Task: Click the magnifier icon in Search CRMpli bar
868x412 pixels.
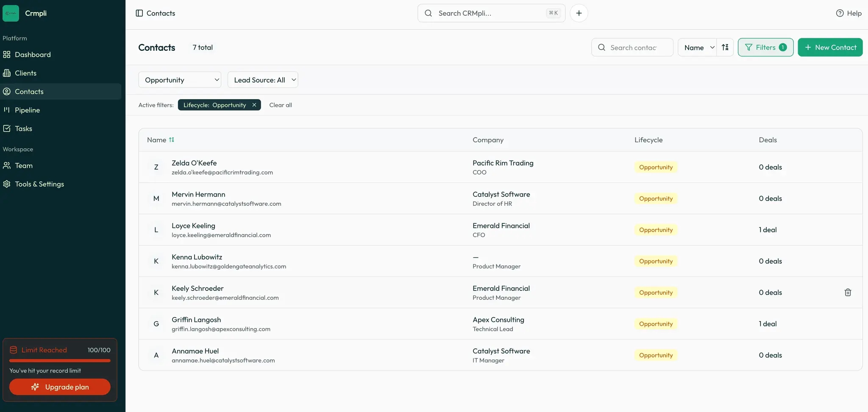Action: tap(428, 13)
